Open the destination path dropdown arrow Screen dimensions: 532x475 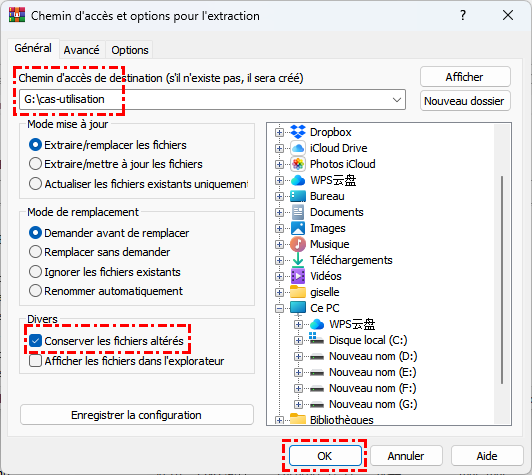coord(397,100)
